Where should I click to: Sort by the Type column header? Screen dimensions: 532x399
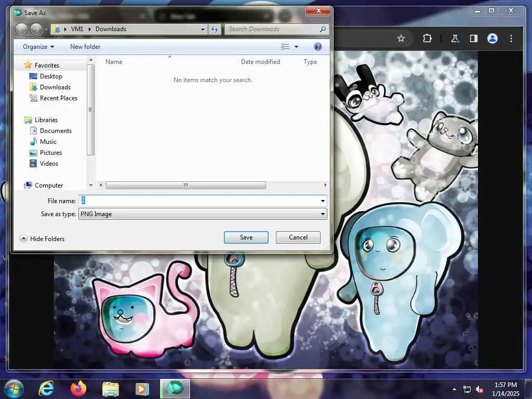click(310, 62)
